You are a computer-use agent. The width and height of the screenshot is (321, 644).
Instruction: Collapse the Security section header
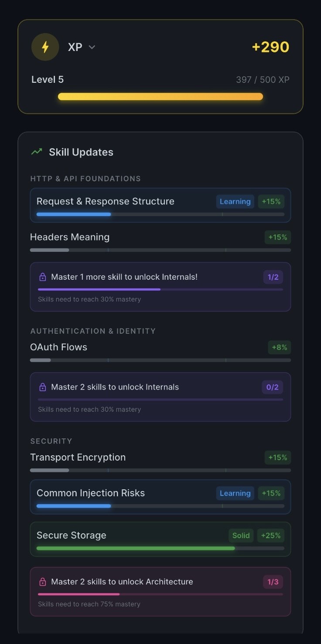tap(51, 441)
